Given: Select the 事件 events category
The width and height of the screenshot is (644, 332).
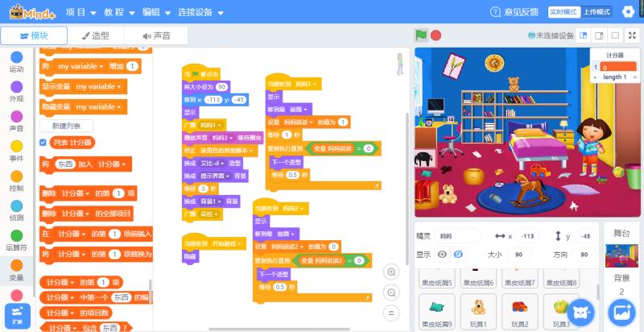Looking at the screenshot, I should [16, 151].
